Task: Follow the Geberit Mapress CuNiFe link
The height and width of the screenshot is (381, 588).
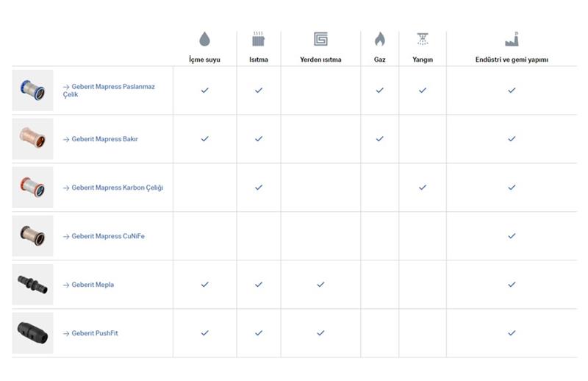Action: [x=104, y=236]
